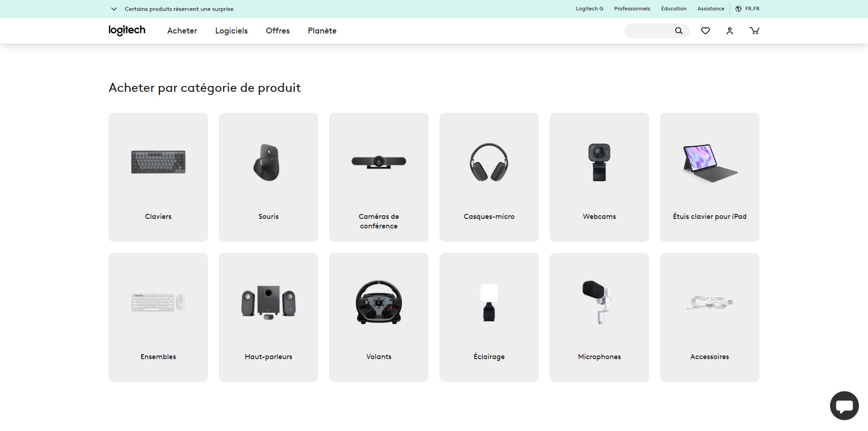Click the conference camera image

coord(379,161)
